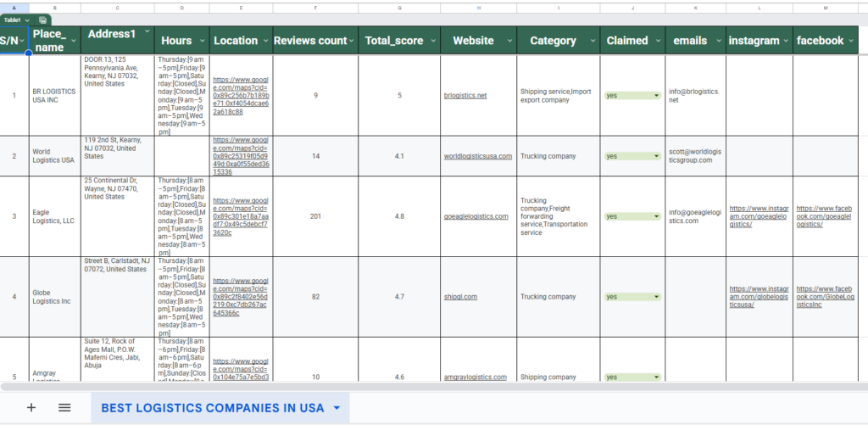Select the reviews count cell showing 82
This screenshot has width=868, height=425.
pyautogui.click(x=315, y=296)
